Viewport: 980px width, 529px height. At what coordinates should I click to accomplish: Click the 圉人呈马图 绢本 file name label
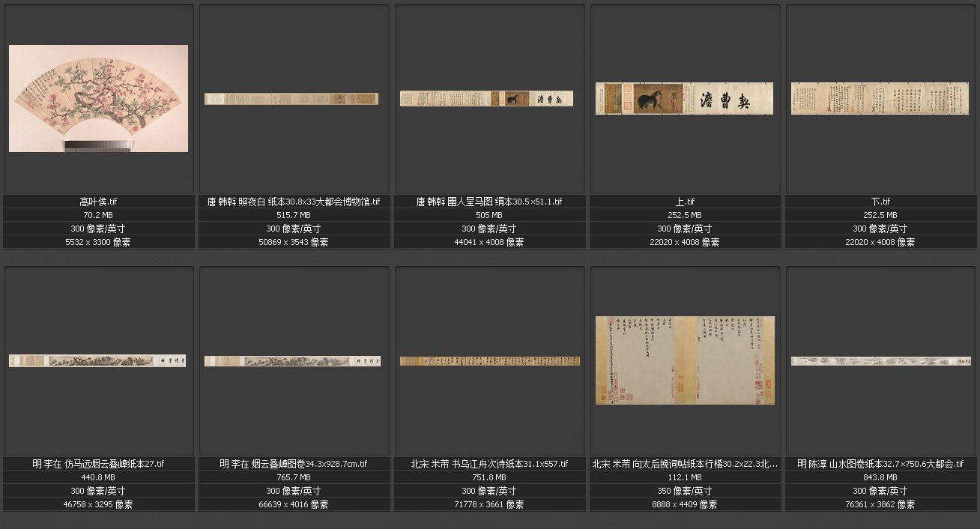pyautogui.click(x=489, y=202)
